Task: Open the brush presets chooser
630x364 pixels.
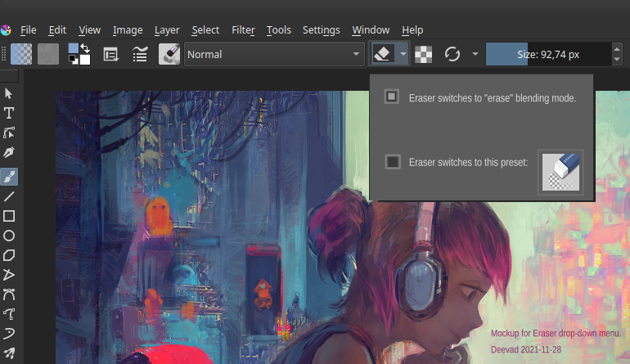Action: point(140,54)
